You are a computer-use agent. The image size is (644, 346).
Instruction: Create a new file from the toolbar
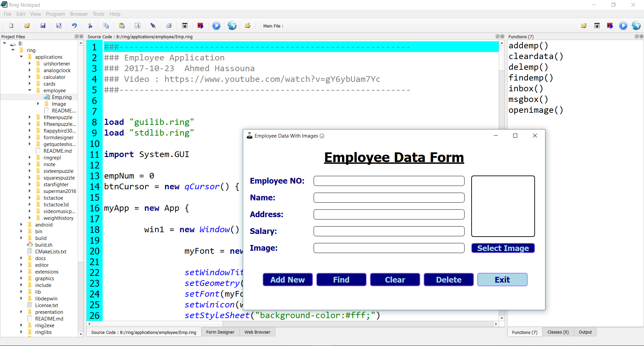(x=11, y=26)
